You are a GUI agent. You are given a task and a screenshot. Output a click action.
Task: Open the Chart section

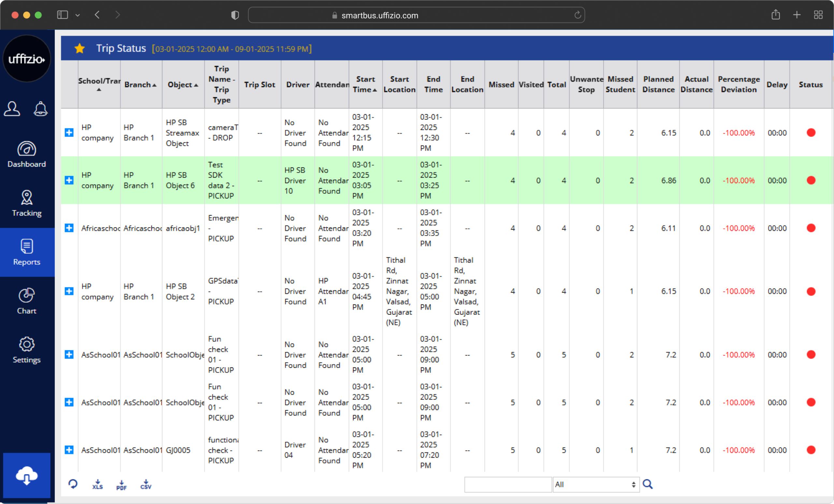click(27, 301)
